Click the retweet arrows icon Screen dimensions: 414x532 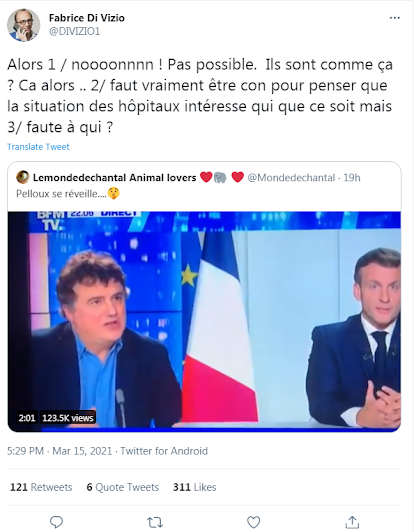(155, 522)
